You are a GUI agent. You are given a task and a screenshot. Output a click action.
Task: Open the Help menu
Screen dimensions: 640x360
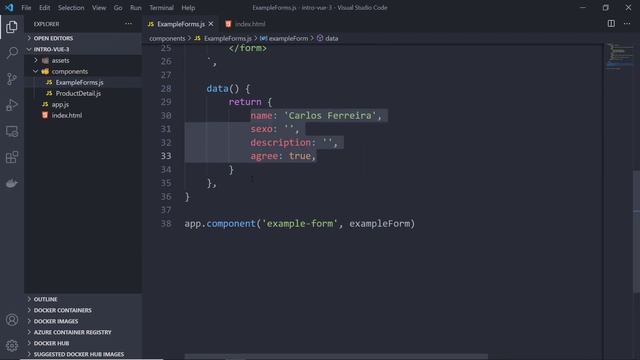point(188,8)
